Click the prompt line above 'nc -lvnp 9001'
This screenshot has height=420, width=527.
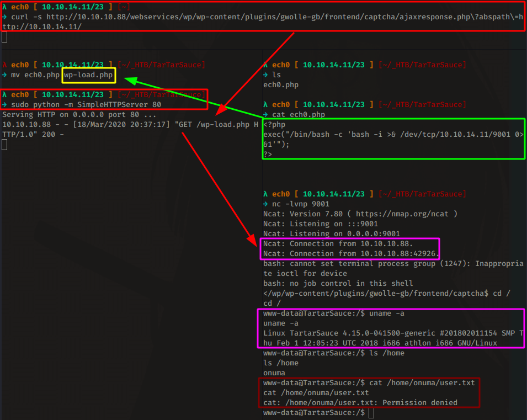365,194
